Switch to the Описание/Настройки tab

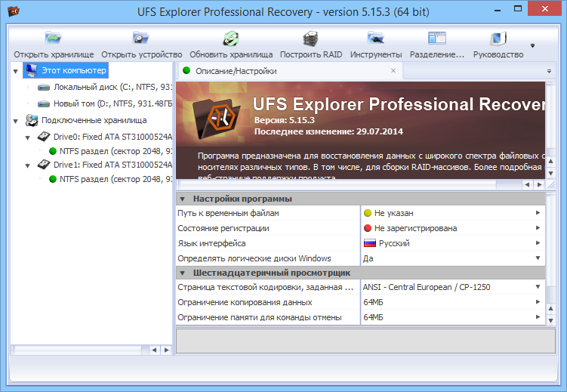pyautogui.click(x=289, y=71)
